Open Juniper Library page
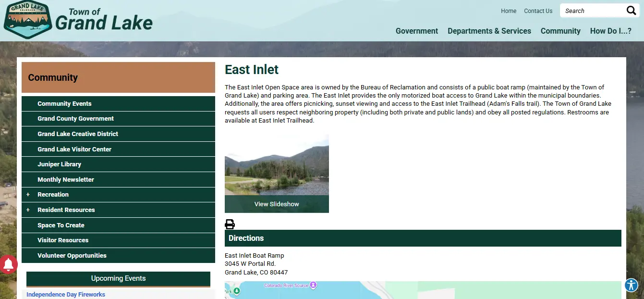The width and height of the screenshot is (644, 299). click(118, 164)
